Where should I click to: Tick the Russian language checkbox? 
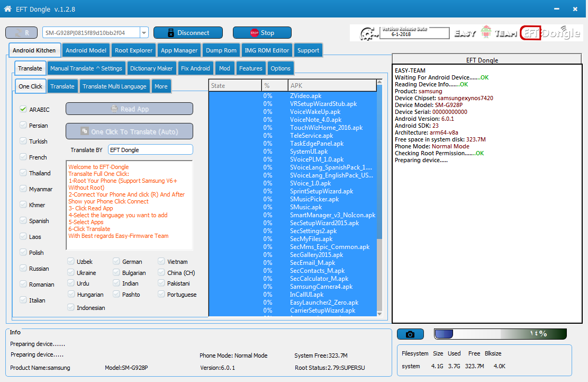click(x=23, y=268)
